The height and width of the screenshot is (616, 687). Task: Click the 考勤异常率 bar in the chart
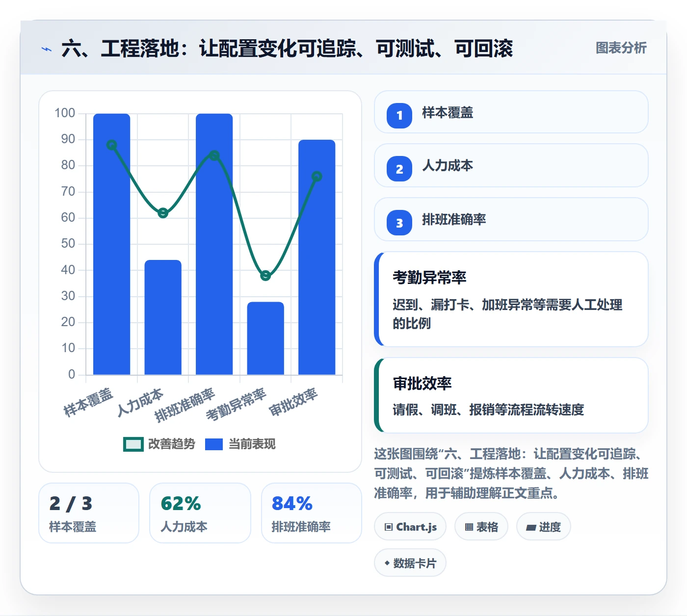(x=265, y=338)
